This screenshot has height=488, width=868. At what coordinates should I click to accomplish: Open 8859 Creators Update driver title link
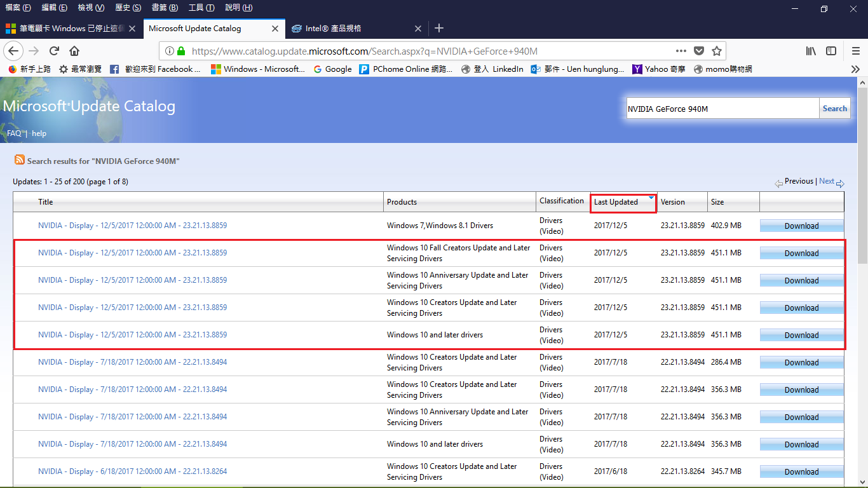(x=132, y=308)
